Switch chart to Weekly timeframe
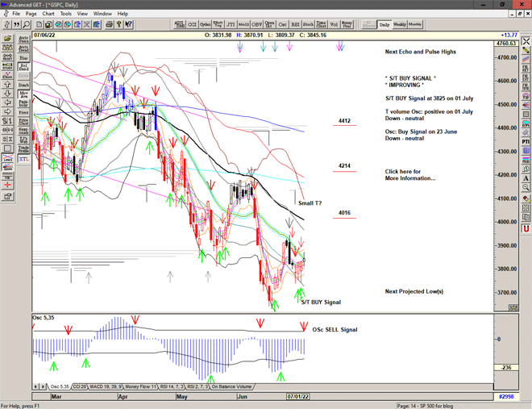This screenshot has width=532, height=409. 399,25
